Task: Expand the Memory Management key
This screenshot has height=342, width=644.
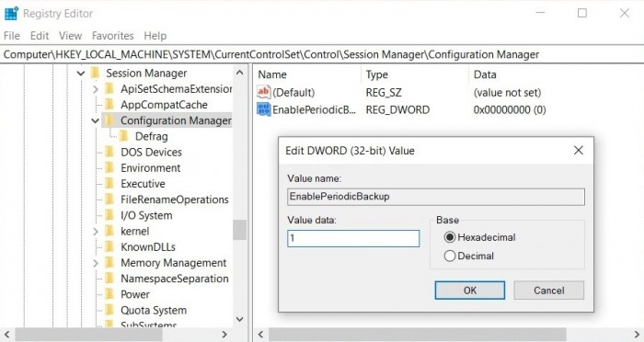Action: tap(96, 263)
